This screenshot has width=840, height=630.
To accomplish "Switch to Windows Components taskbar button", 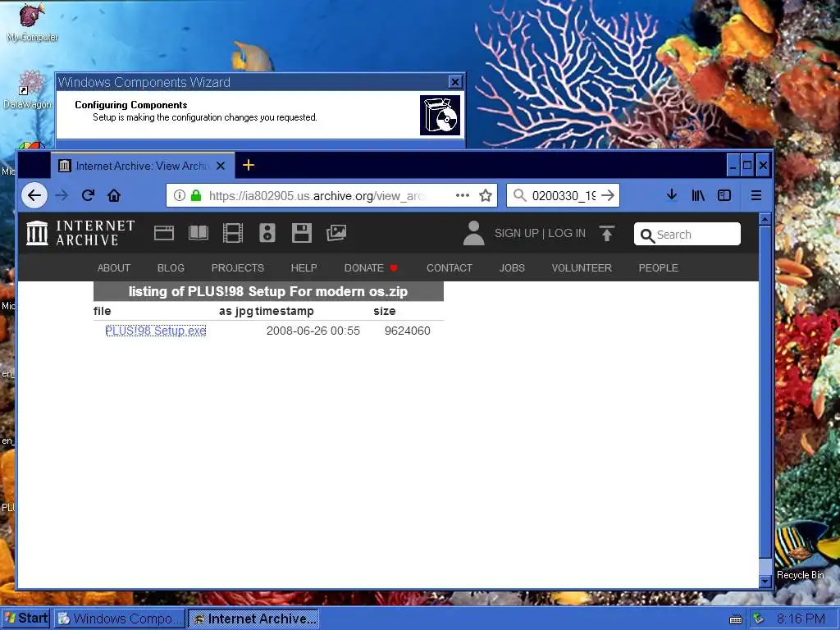I will point(120,619).
